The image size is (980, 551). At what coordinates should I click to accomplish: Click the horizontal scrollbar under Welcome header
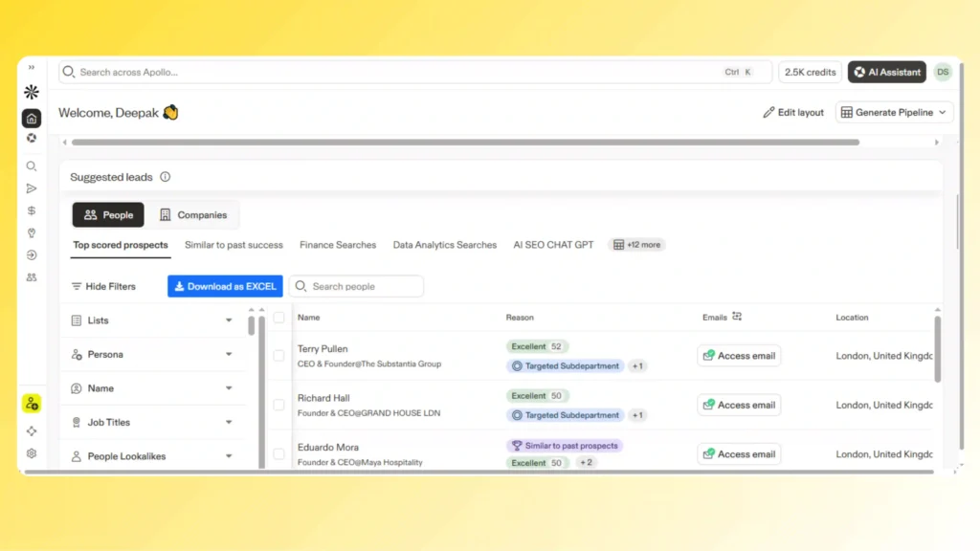[x=466, y=143]
